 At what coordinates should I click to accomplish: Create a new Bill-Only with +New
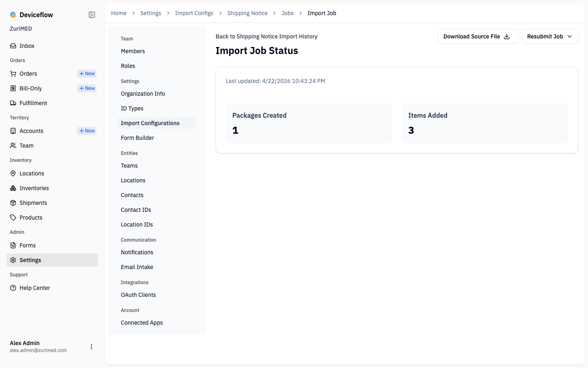(x=87, y=88)
